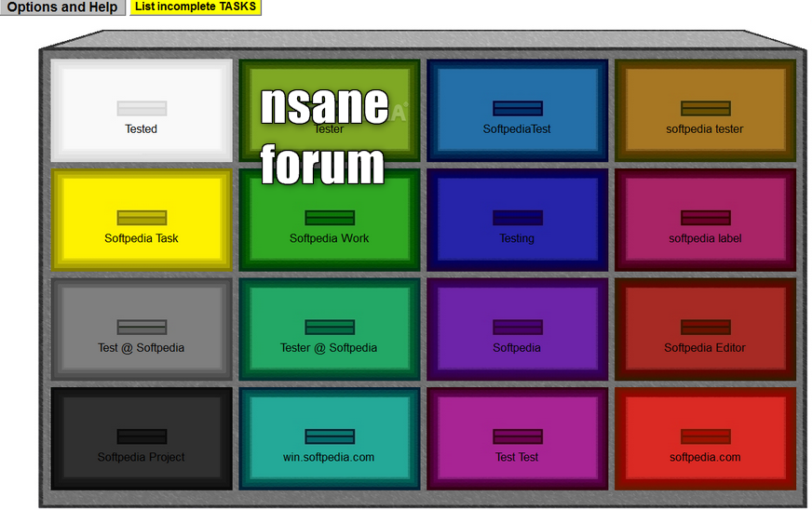Pull the handle on purple Softpedia drawer
The height and width of the screenshot is (510, 812).
pyautogui.click(x=518, y=328)
